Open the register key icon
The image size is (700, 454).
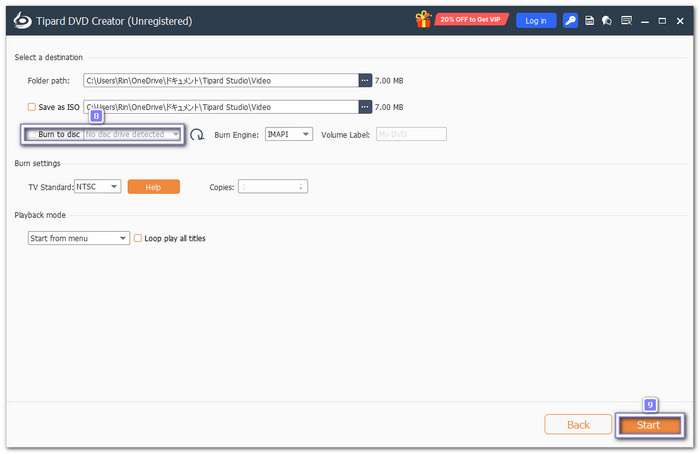[x=570, y=21]
